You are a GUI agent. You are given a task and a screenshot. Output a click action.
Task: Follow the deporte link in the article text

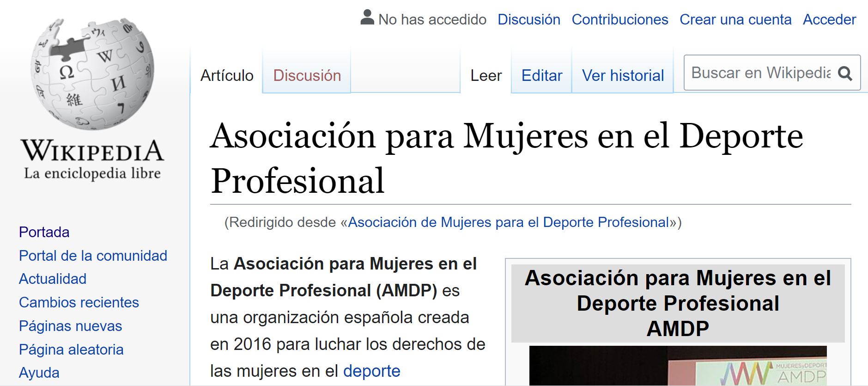(x=372, y=371)
